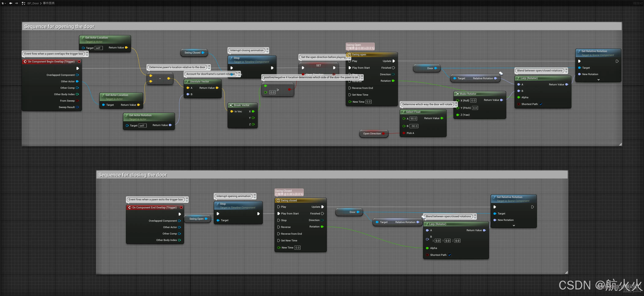
Task: Open the bookmarks dropdown in top-left
Action: 4,3
